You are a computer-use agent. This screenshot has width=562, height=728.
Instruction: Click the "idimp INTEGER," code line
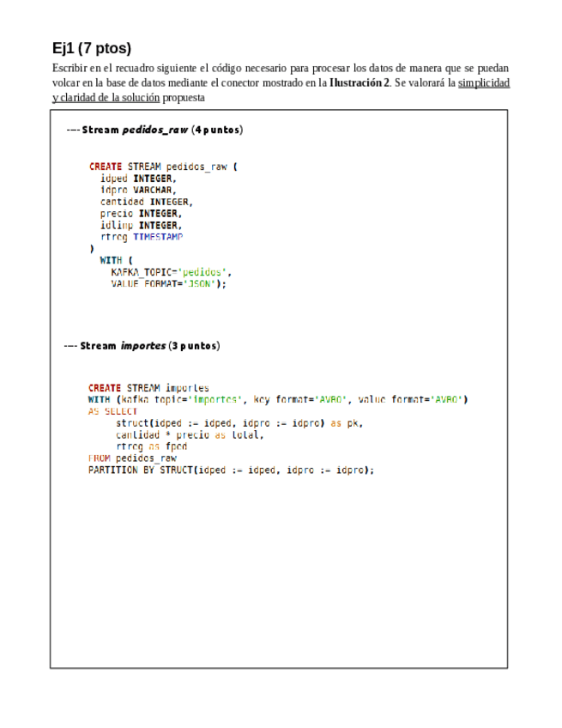pos(140,225)
